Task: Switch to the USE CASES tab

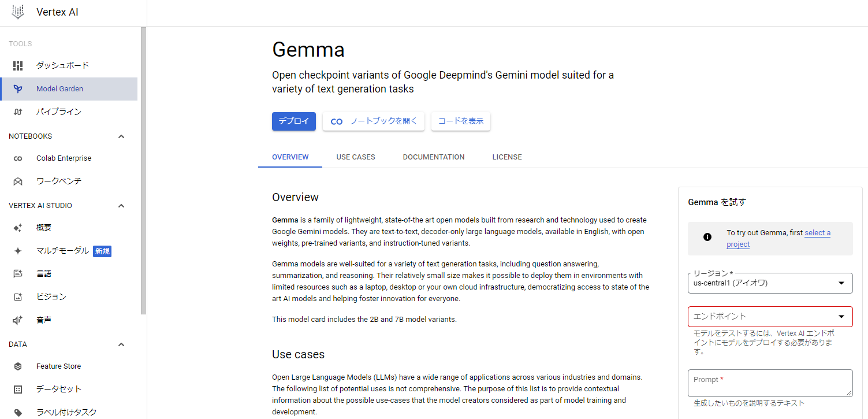Action: click(x=356, y=157)
